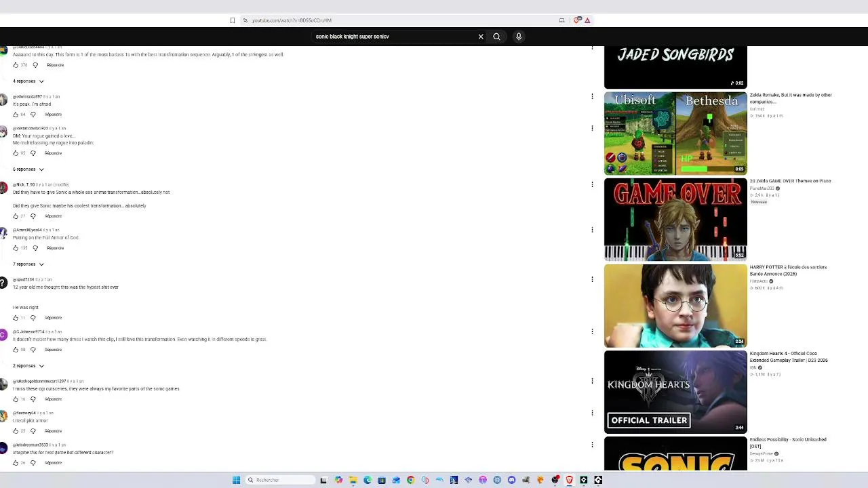Open the Nick_T_90 commenter profile link
Screen dimensions: 868x488
[x=24, y=184]
